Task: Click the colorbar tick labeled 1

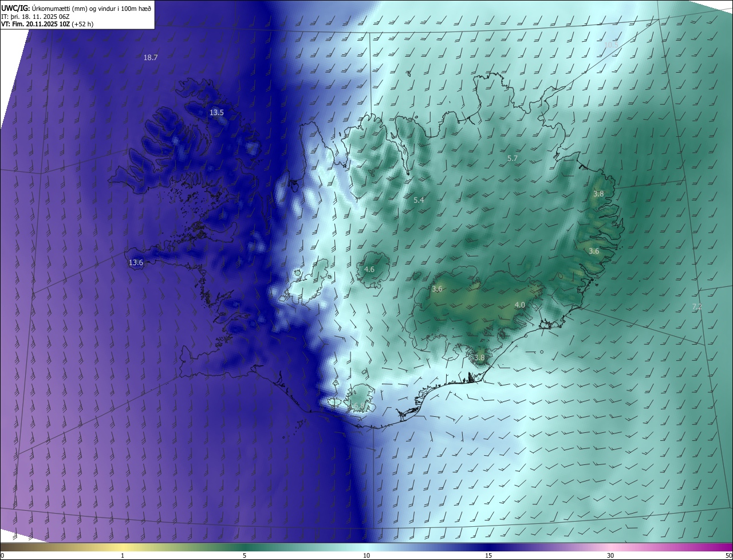Action: click(x=123, y=555)
